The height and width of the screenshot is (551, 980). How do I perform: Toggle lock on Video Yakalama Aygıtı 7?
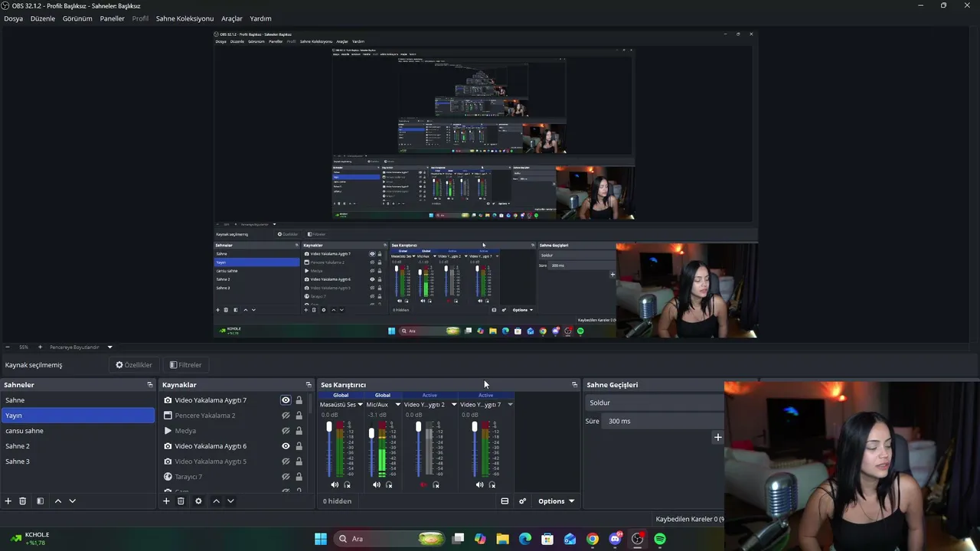299,400
